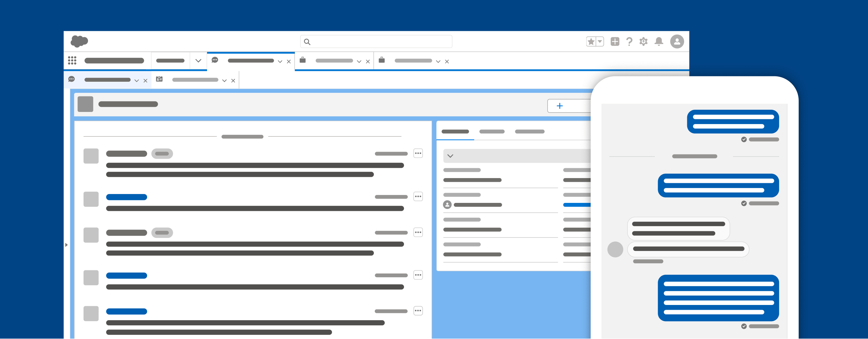Click the first blue bubble on phone
The width and height of the screenshot is (868, 339).
pos(733,122)
